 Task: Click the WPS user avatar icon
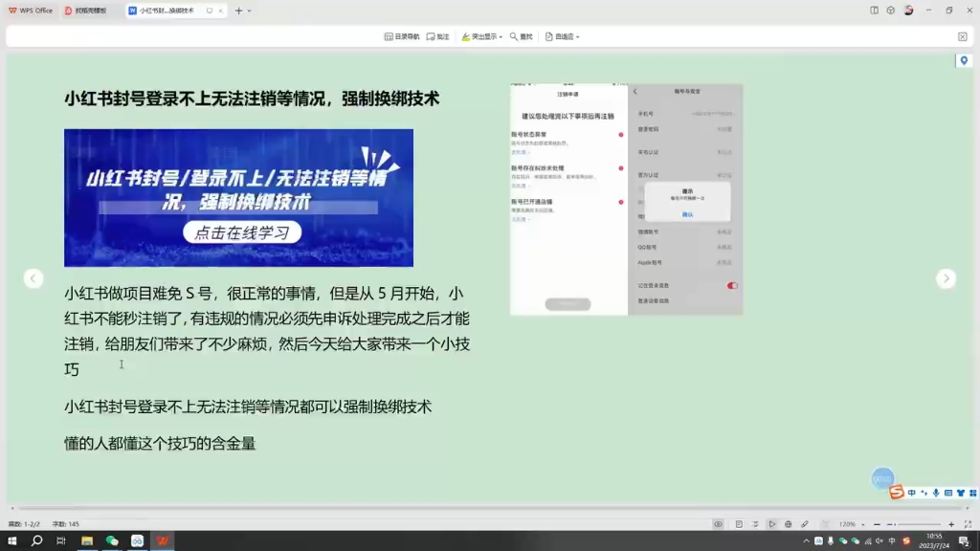click(909, 11)
